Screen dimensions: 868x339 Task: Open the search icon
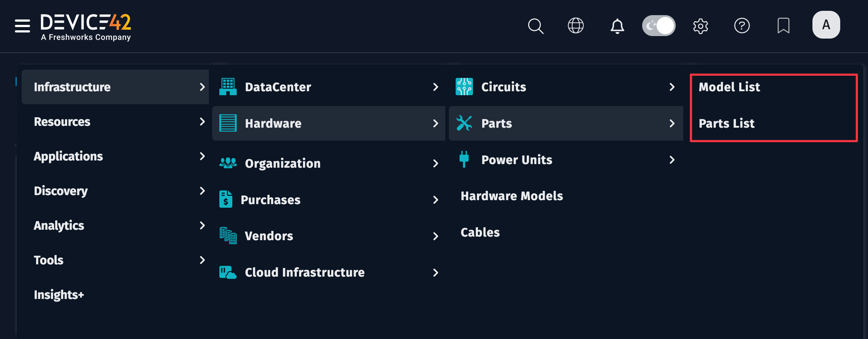(x=535, y=26)
